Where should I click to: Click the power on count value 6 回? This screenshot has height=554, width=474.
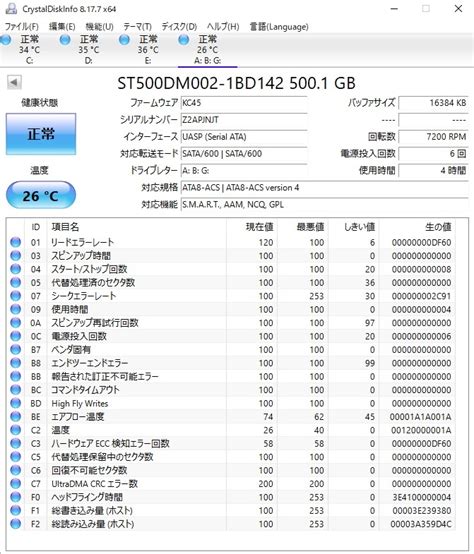(433, 154)
